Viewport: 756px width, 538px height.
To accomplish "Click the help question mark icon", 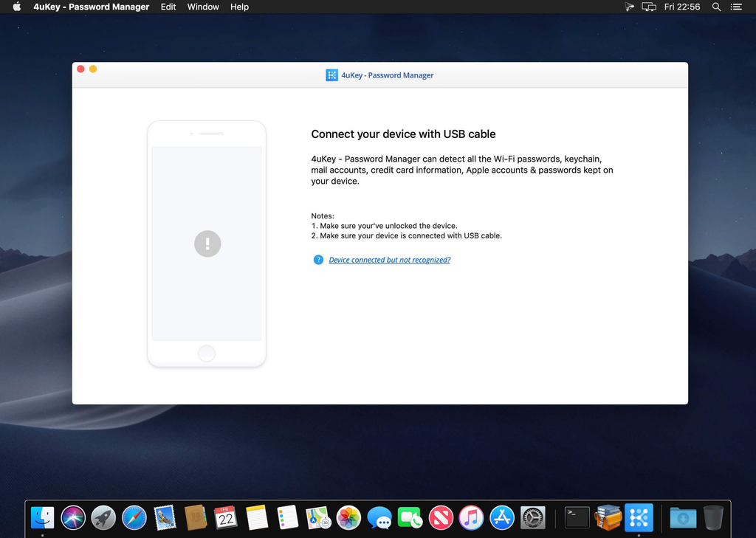I will tap(318, 260).
